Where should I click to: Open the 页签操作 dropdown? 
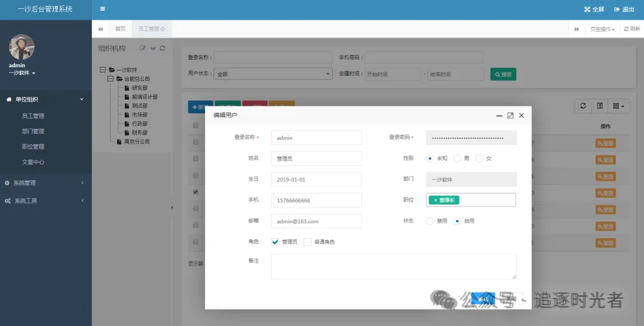pyautogui.click(x=602, y=29)
